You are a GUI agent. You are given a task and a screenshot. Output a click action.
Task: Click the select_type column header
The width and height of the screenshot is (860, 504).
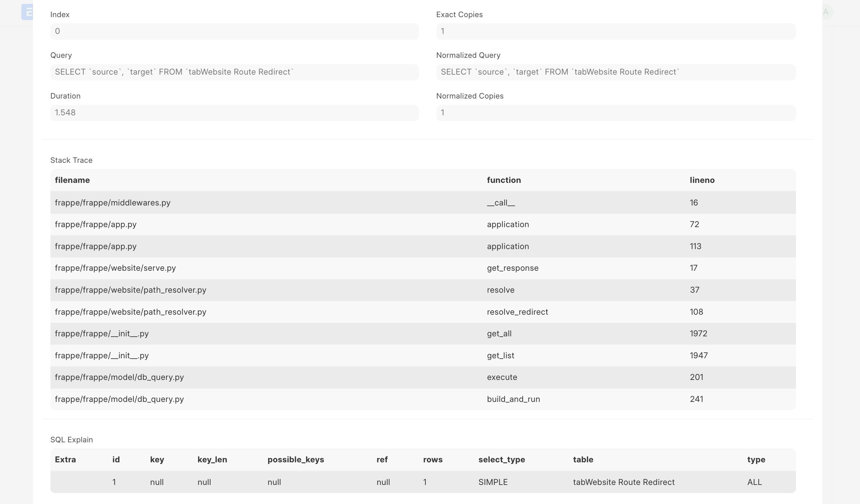tap(502, 460)
